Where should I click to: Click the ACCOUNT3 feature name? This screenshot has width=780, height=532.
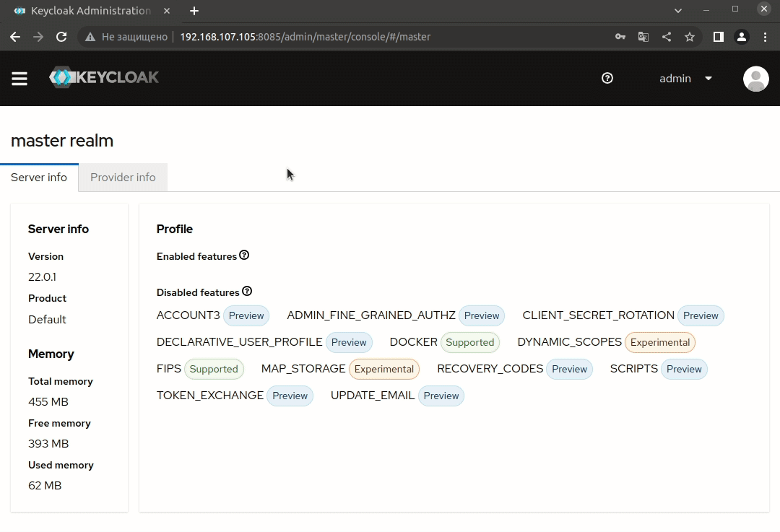click(x=188, y=315)
